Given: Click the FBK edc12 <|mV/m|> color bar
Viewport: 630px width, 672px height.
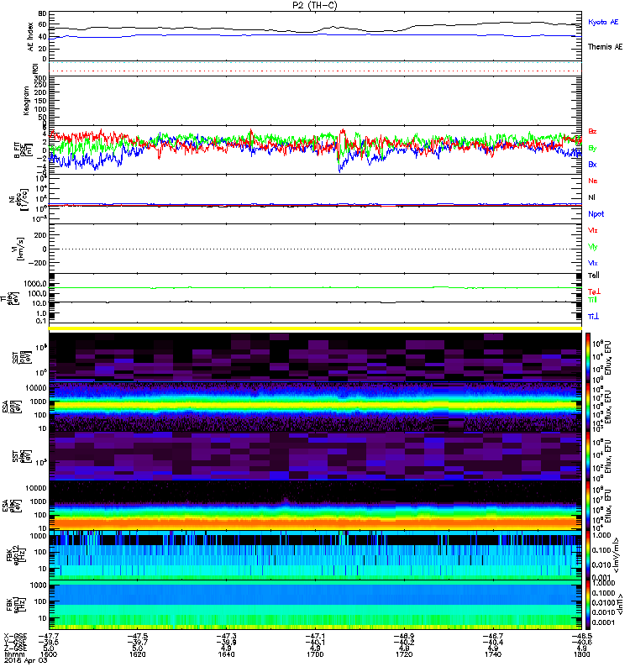Looking at the screenshot, I should coord(587,555).
